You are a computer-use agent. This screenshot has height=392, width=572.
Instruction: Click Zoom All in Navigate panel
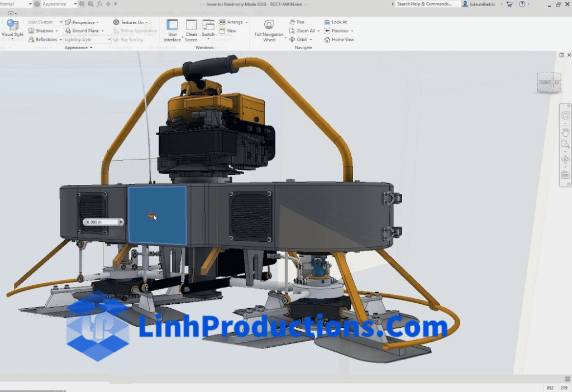tap(302, 31)
